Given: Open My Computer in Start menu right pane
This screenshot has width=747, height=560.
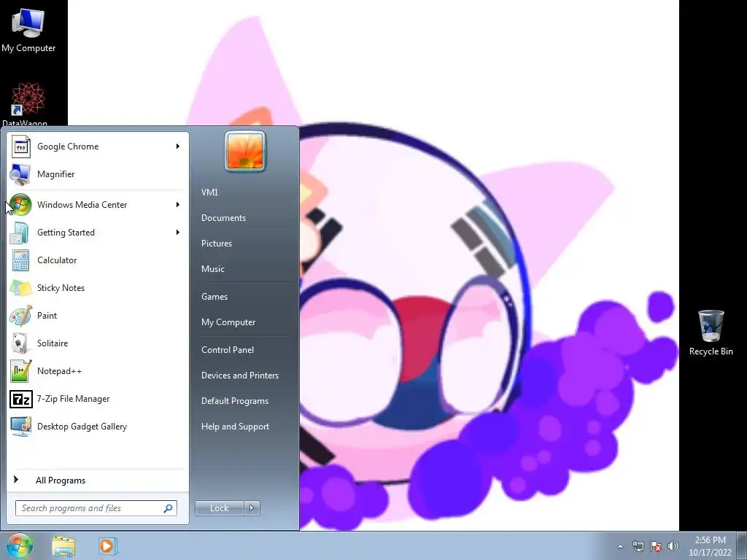Looking at the screenshot, I should 228,322.
